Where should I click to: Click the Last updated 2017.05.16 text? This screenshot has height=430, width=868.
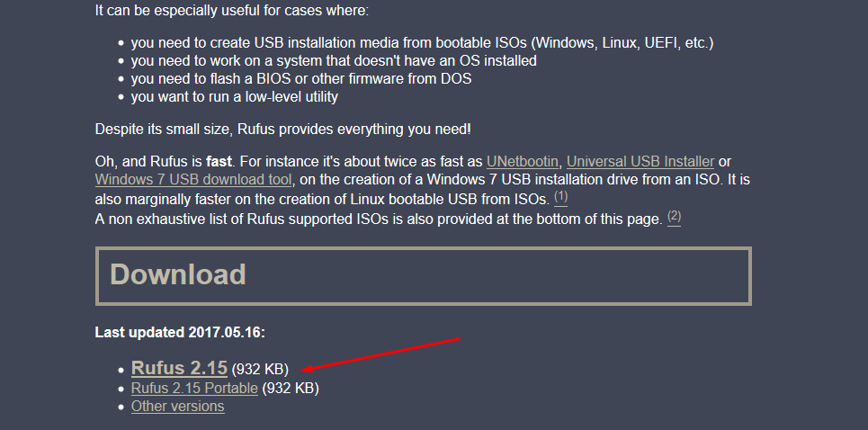click(180, 333)
